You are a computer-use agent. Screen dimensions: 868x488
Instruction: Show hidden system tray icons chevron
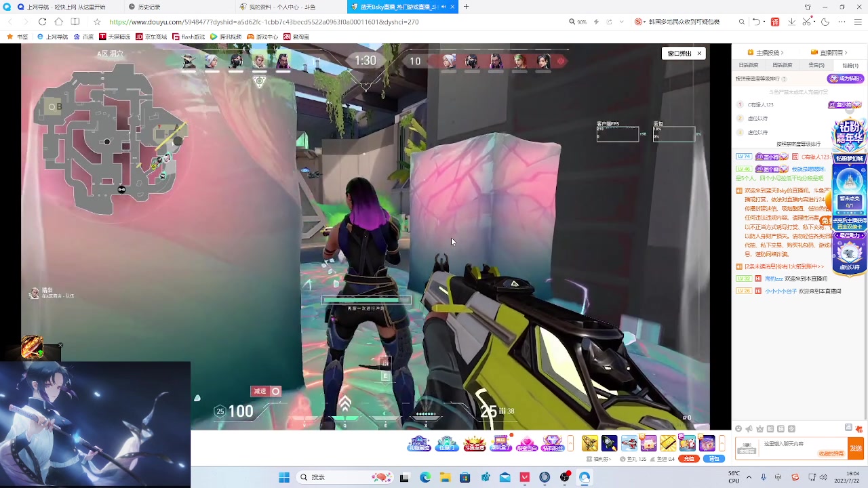click(750, 477)
